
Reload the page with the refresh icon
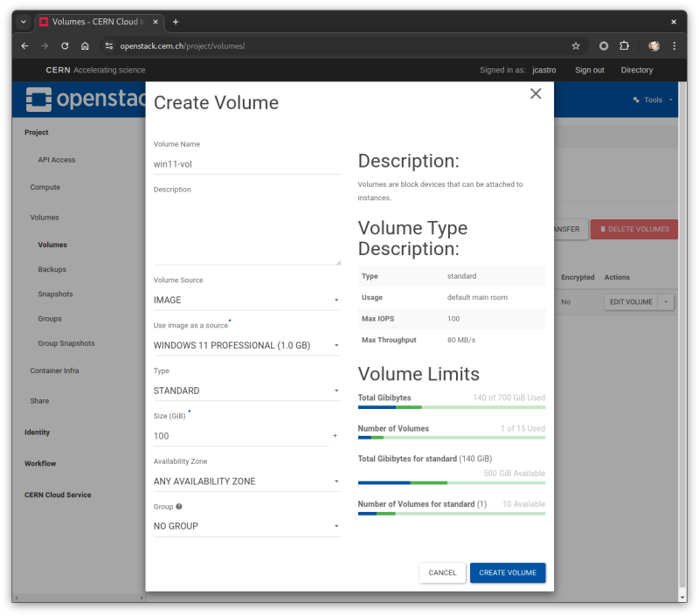click(x=65, y=45)
